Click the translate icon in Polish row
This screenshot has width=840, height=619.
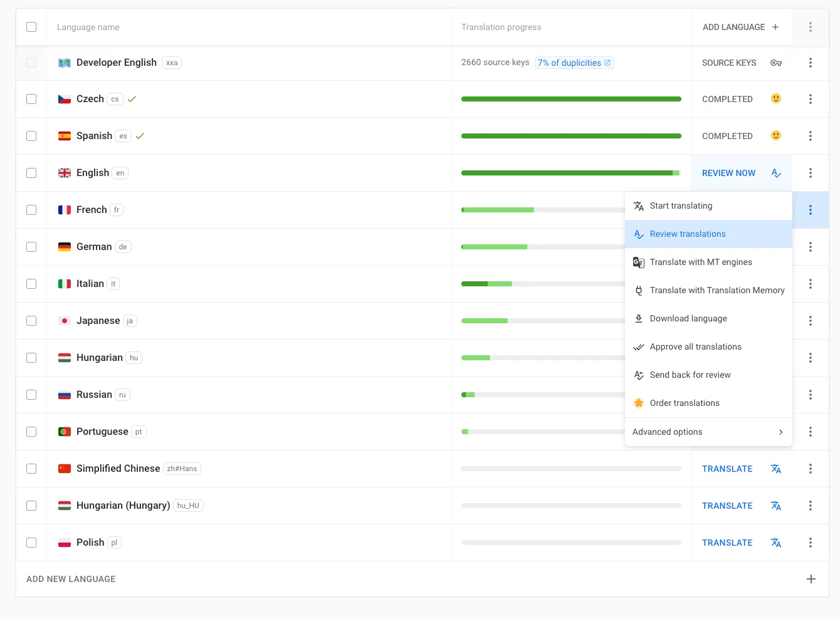775,543
